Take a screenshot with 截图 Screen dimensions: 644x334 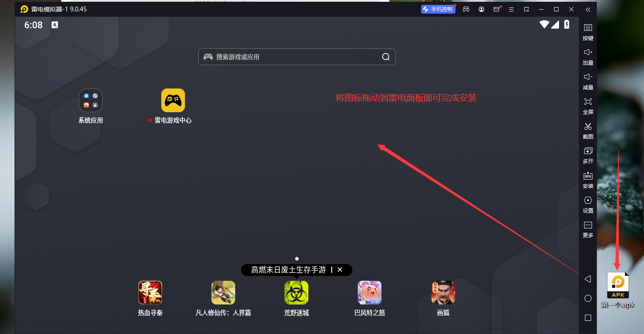coord(588,131)
